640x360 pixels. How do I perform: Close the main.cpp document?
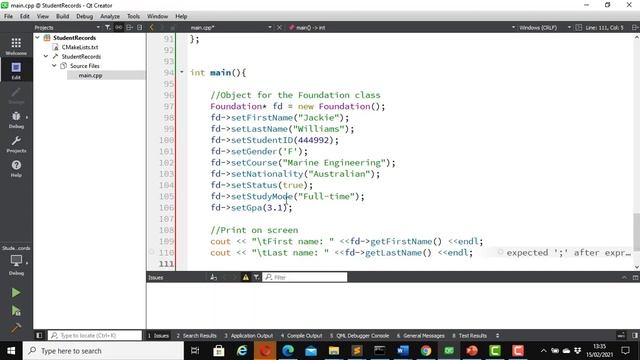pyautogui.click(x=279, y=27)
